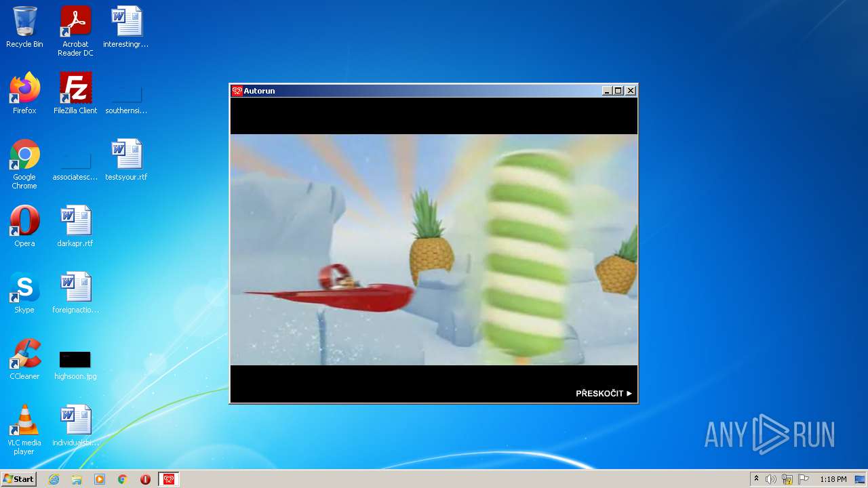This screenshot has width=868, height=488.
Task: Open the Windows Start menu
Action: (18, 479)
